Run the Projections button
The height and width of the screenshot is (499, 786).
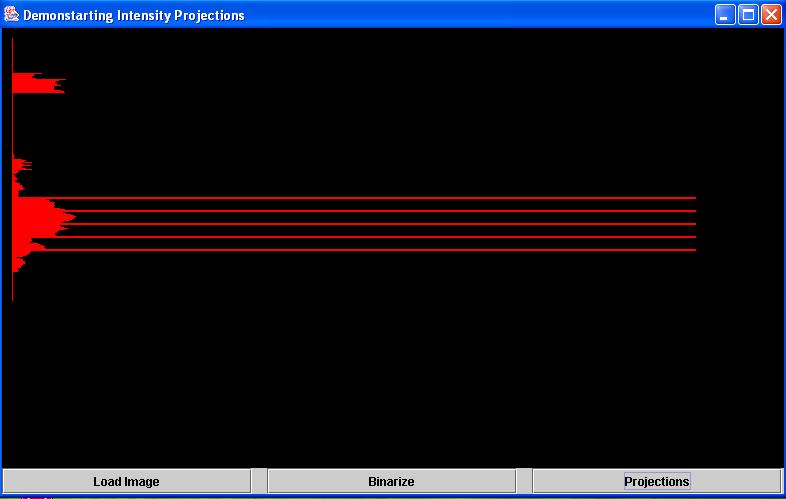pos(657,481)
